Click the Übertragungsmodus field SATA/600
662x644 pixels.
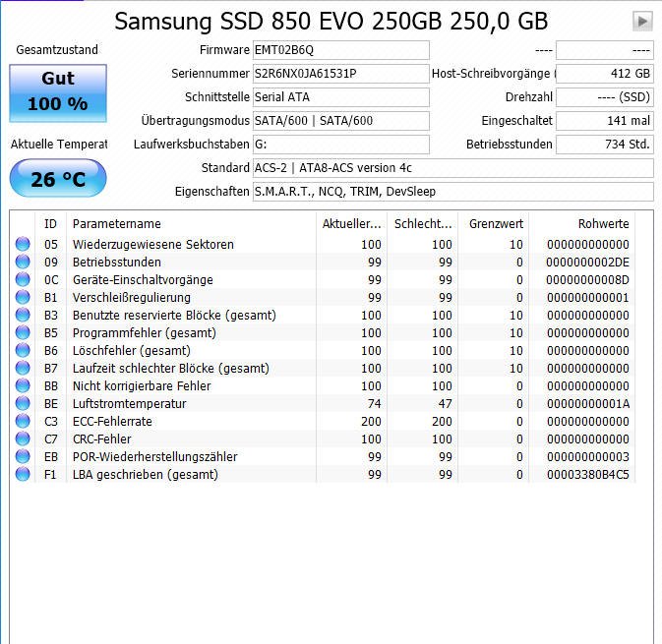coord(341,121)
